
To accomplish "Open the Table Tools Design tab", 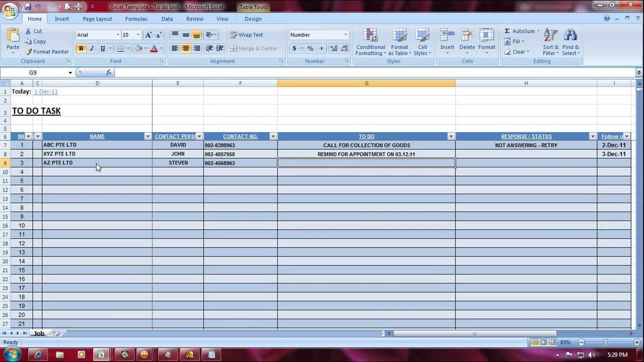I will click(x=253, y=19).
